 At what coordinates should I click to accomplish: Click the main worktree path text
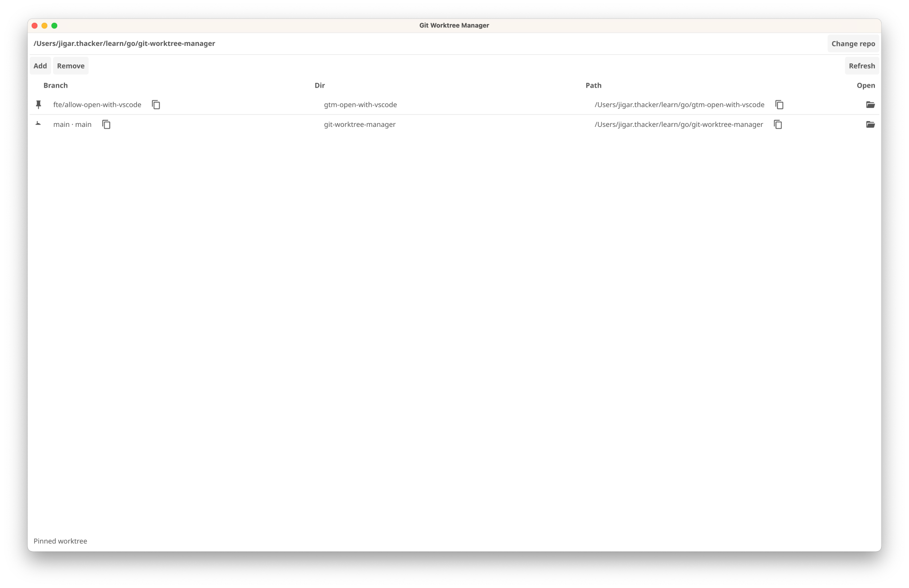tap(679, 125)
